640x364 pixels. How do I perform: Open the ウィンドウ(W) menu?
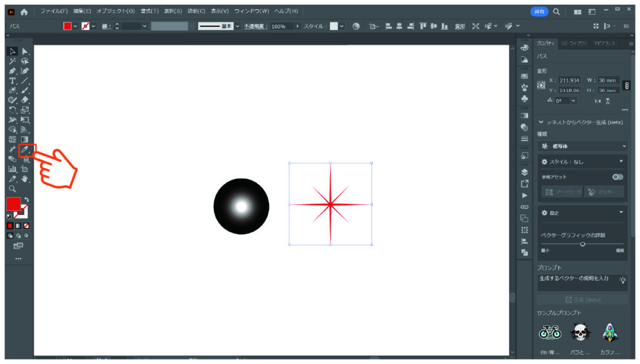pyautogui.click(x=252, y=11)
